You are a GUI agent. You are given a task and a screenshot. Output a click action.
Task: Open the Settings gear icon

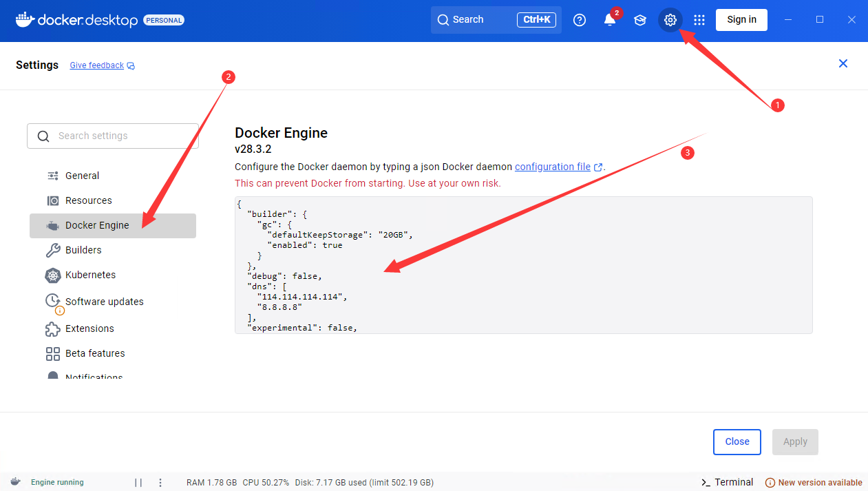tap(670, 20)
